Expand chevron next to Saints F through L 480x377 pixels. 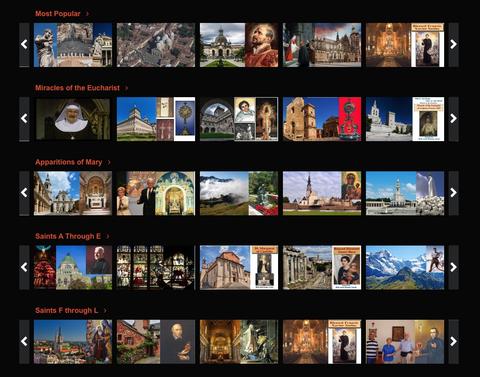(105, 311)
